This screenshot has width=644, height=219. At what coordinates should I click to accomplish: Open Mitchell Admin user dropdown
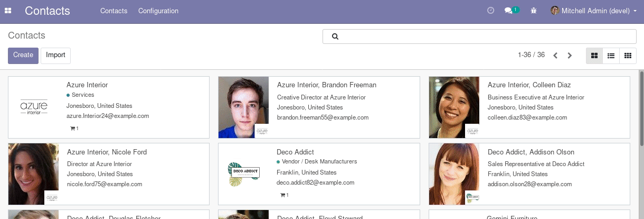pos(594,11)
